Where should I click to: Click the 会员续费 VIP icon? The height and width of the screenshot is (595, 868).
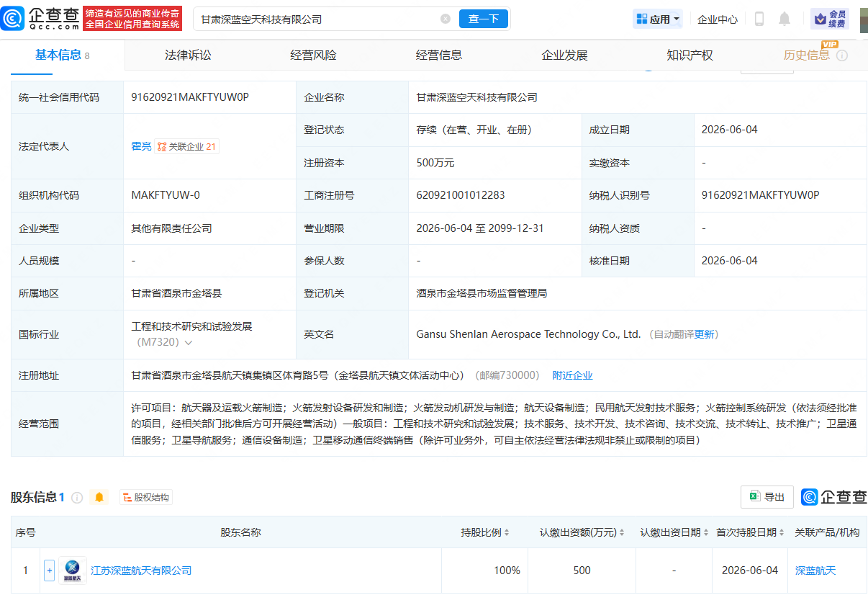pos(830,19)
